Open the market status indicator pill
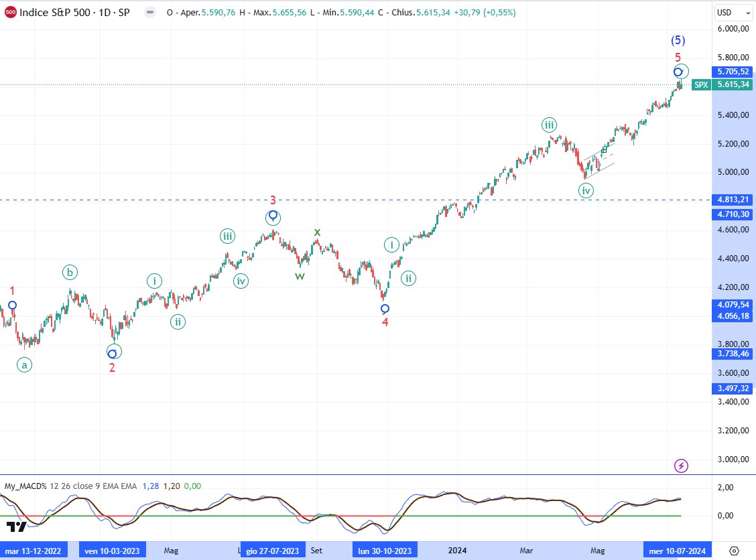Viewport: 756px width, 560px height. click(x=150, y=13)
